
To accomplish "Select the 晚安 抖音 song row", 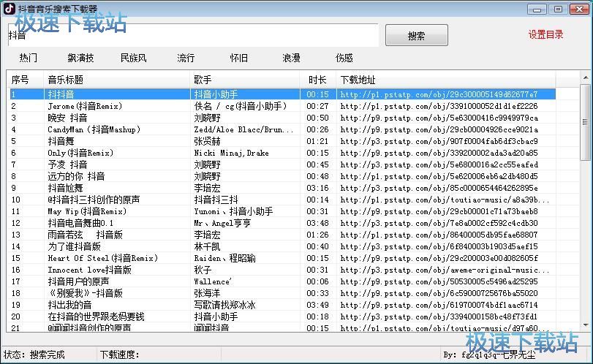I will [x=283, y=118].
